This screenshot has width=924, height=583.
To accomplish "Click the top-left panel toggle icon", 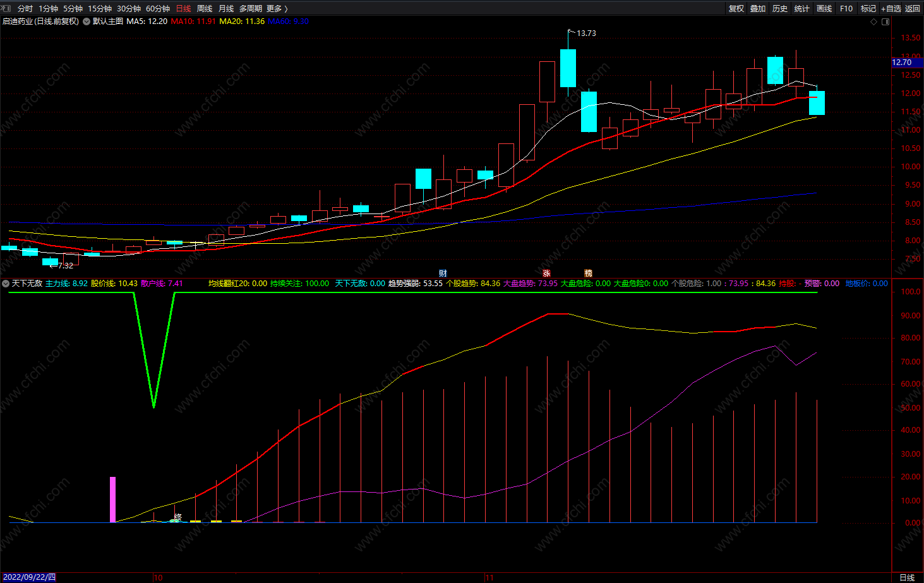I will click(6, 8).
